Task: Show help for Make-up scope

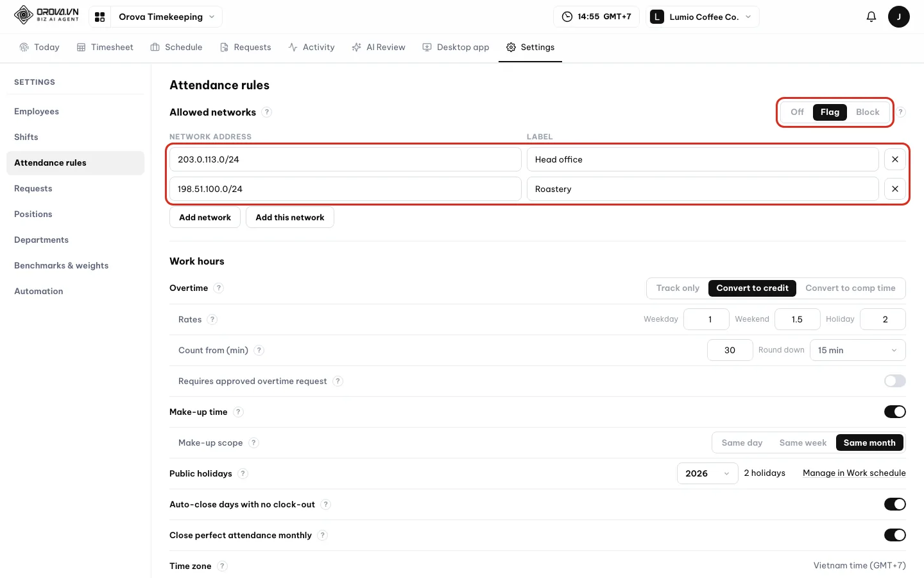Action: pos(253,442)
